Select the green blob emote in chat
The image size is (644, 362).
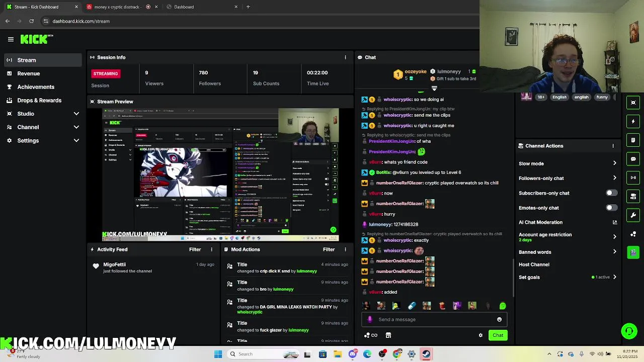click(x=502, y=306)
